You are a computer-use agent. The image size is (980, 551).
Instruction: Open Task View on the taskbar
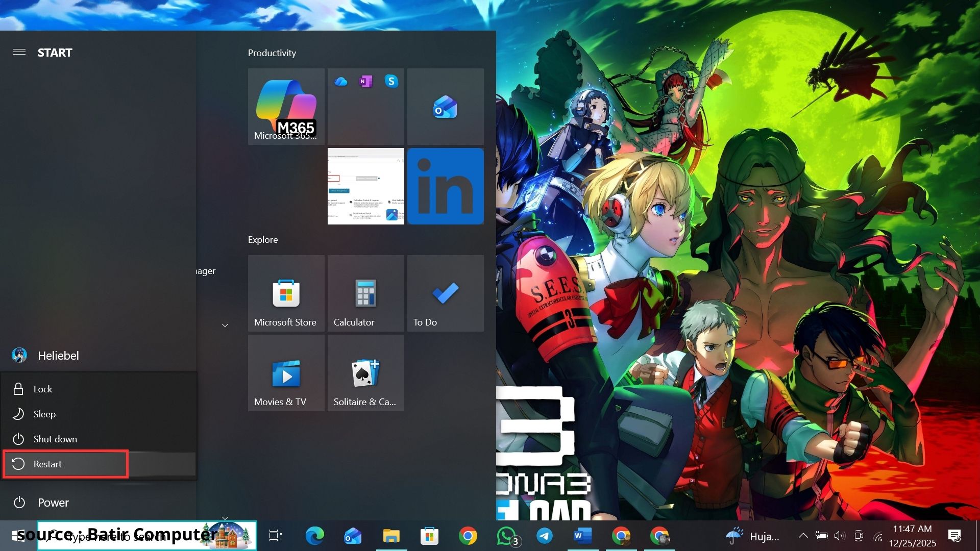coord(276,536)
